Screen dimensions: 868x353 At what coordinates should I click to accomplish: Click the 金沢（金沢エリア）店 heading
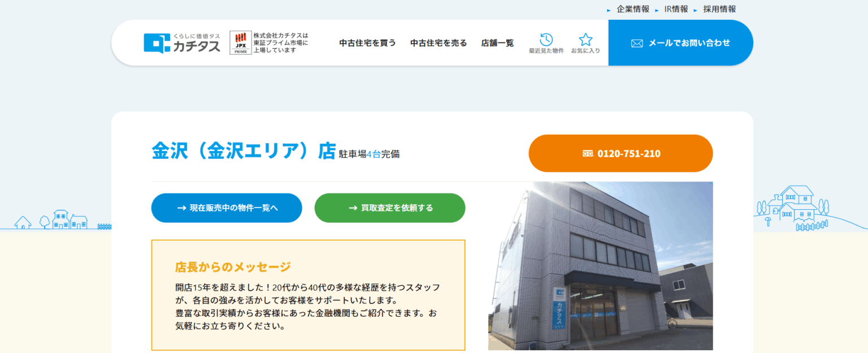(244, 152)
